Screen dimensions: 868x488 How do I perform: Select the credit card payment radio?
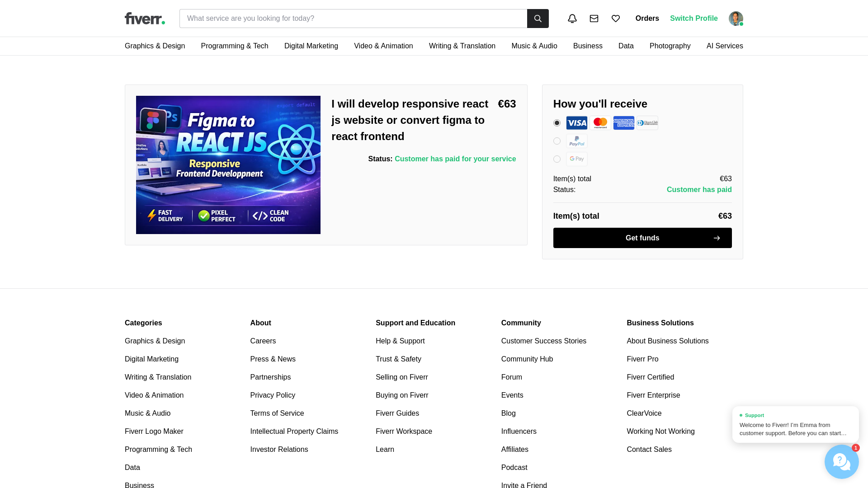pyautogui.click(x=557, y=123)
